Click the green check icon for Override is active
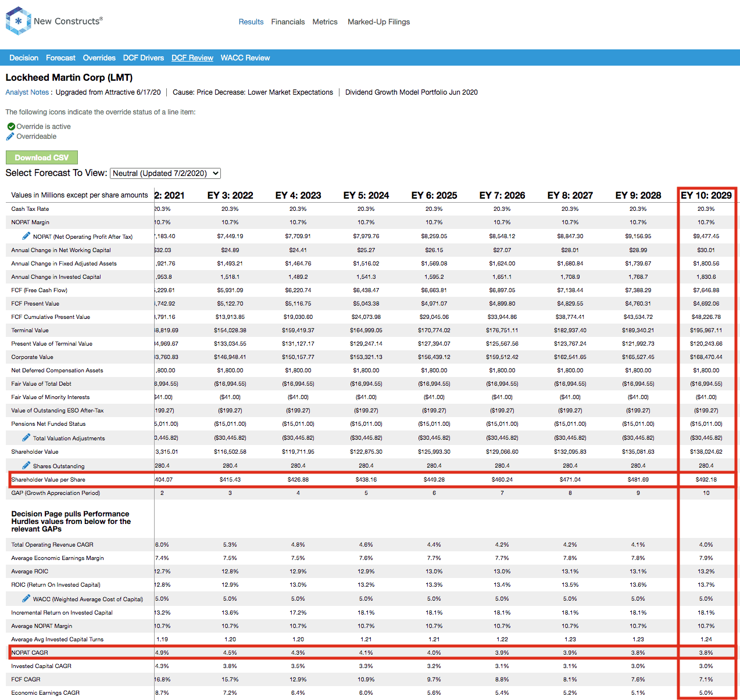The width and height of the screenshot is (740, 700). 11,127
